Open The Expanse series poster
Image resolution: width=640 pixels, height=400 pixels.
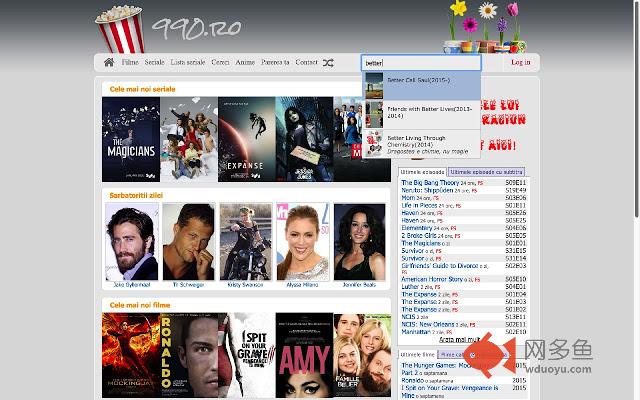pyautogui.click(x=247, y=139)
